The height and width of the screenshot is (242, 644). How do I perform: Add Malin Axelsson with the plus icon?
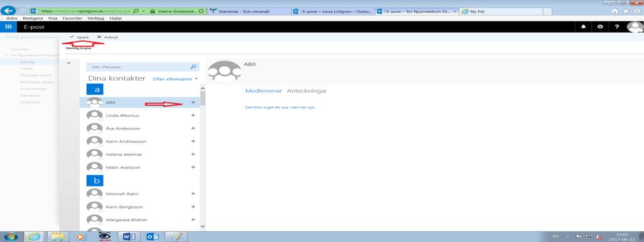pyautogui.click(x=193, y=168)
